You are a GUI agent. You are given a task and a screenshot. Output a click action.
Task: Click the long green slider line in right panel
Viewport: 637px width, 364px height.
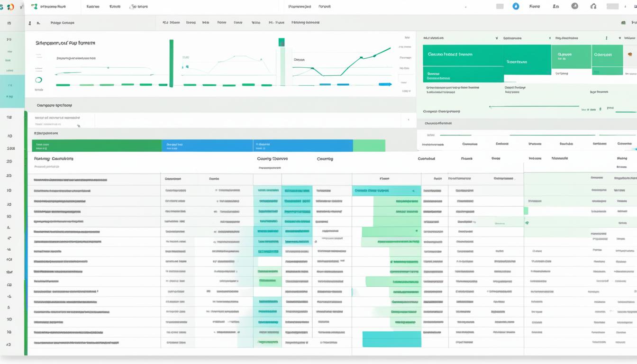(x=534, y=107)
